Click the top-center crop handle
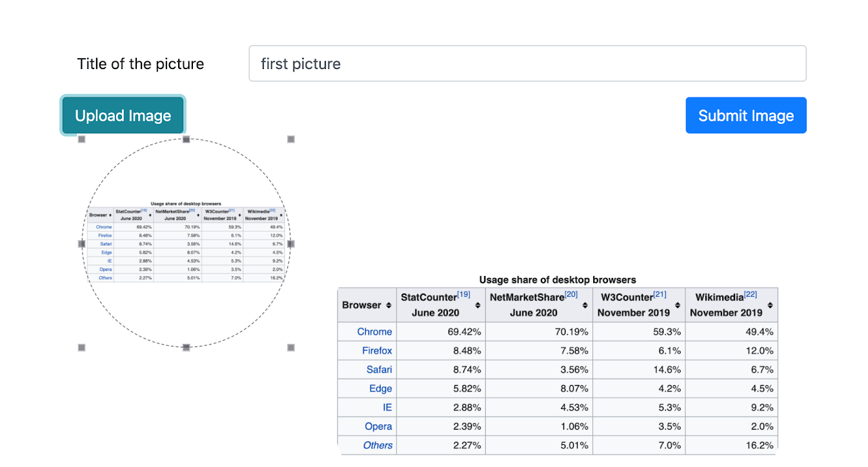868x467 pixels. 187,139
